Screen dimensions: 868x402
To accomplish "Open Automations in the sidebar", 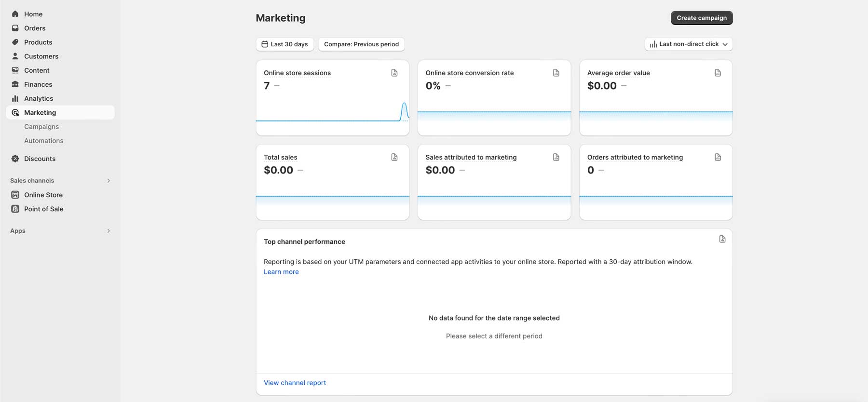I will tap(44, 141).
